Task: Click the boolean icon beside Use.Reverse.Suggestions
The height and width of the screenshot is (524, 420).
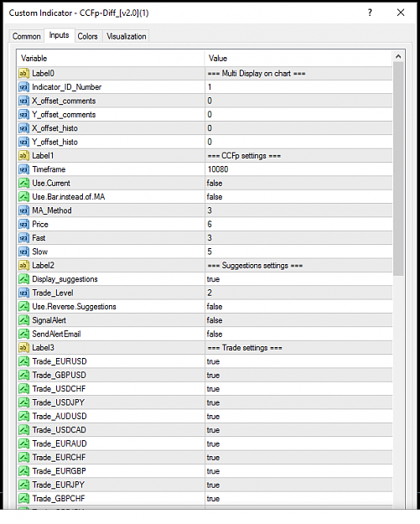Action: click(23, 307)
